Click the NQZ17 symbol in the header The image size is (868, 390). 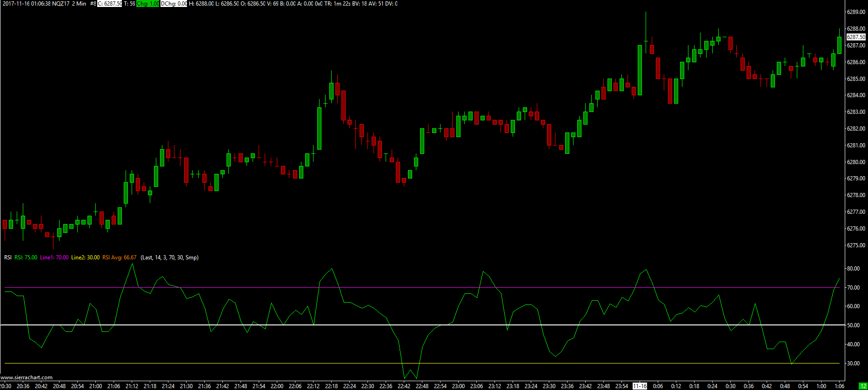coord(61,4)
